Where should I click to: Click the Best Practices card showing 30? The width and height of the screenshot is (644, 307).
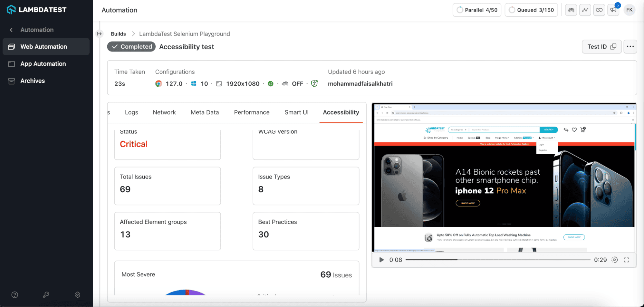306,231
